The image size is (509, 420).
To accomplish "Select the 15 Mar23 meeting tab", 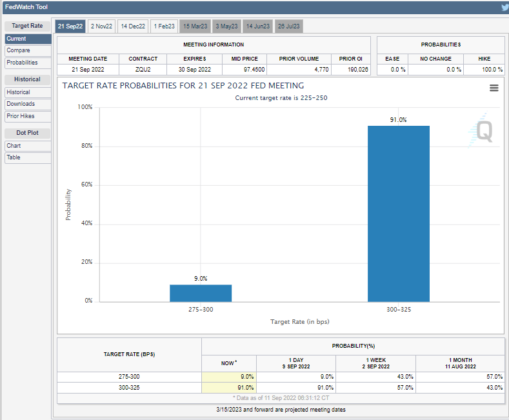I will [x=195, y=26].
